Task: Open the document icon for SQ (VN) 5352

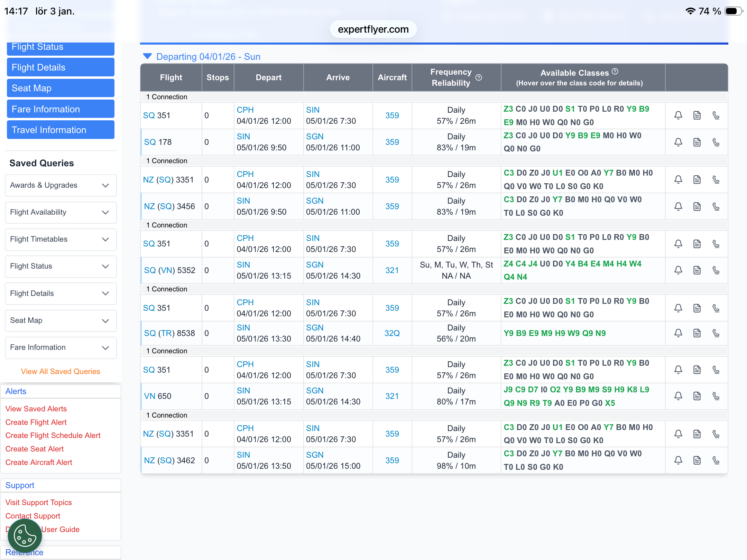Action: tap(697, 270)
